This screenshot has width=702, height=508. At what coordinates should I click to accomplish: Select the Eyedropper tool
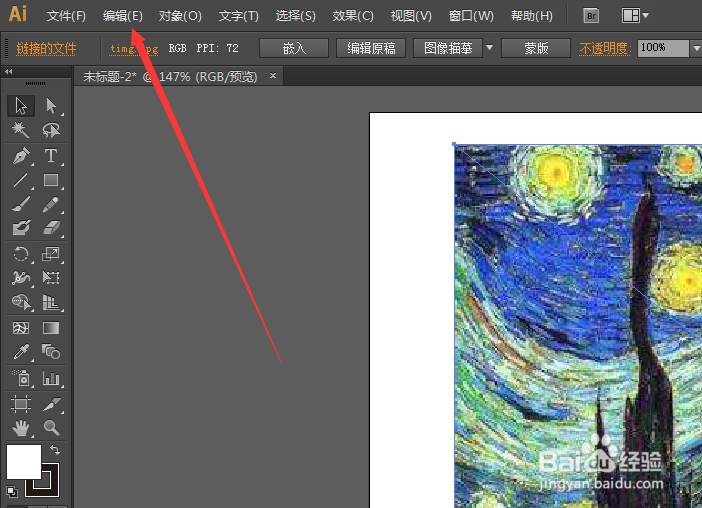pyautogui.click(x=21, y=352)
